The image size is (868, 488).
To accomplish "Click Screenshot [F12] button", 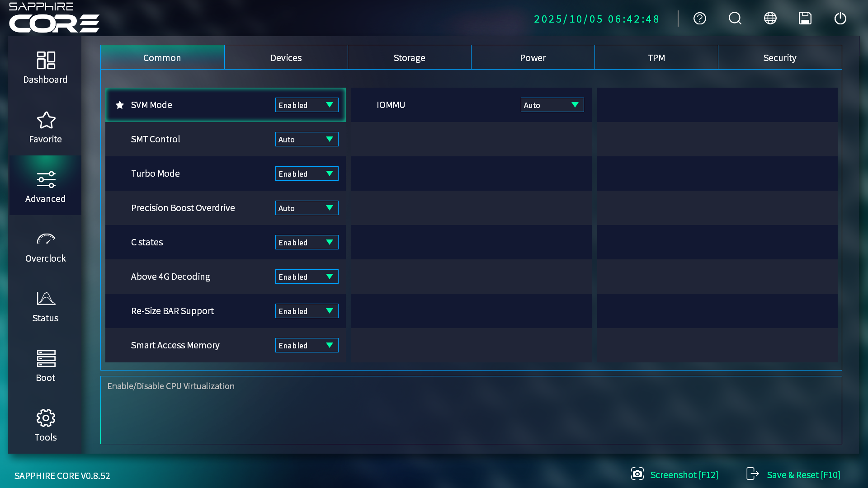I will (x=675, y=474).
